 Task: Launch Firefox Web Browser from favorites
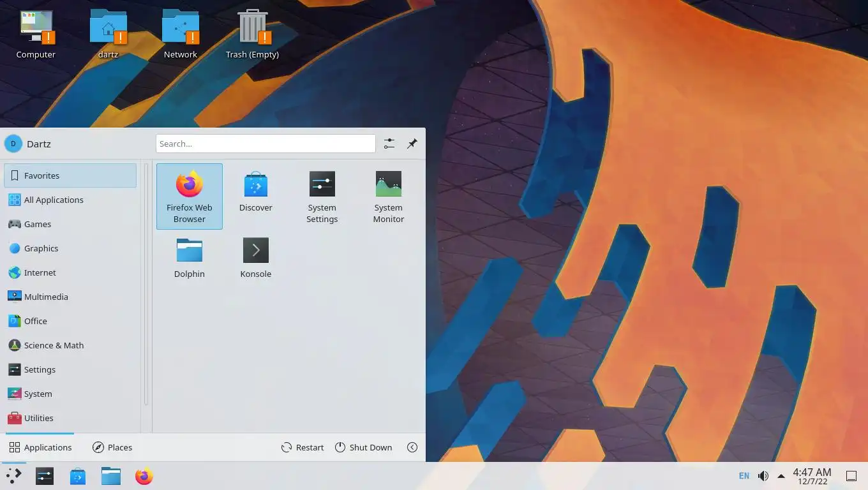190,197
